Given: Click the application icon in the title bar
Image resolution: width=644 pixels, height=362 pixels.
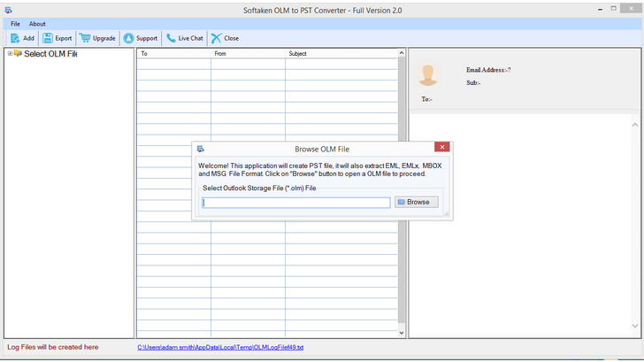Looking at the screenshot, I should coord(8,11).
